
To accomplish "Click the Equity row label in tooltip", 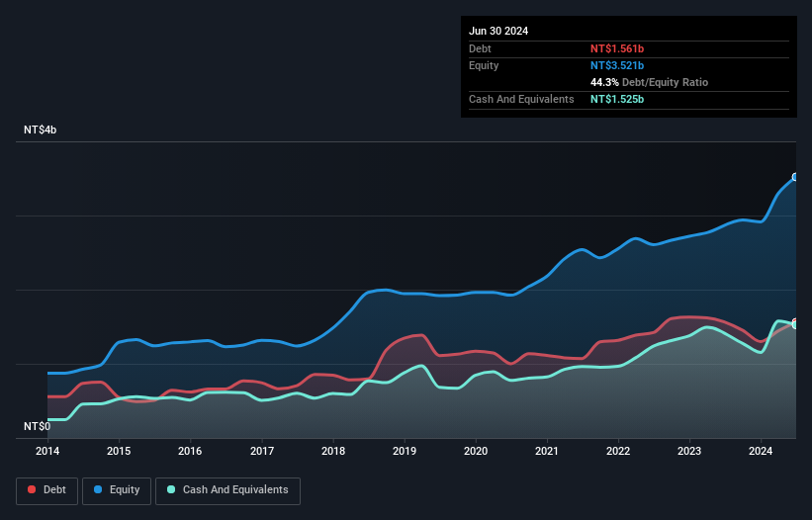I will point(484,65).
